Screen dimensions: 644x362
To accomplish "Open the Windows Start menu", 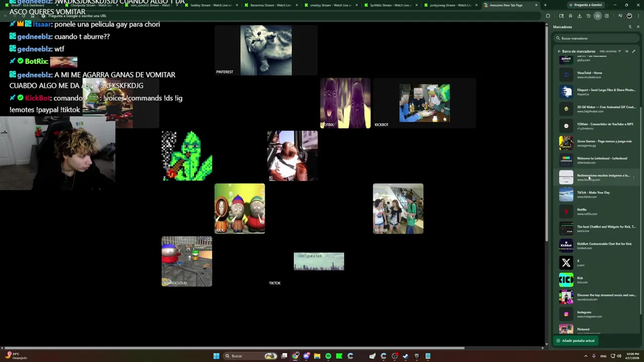I will (216, 356).
